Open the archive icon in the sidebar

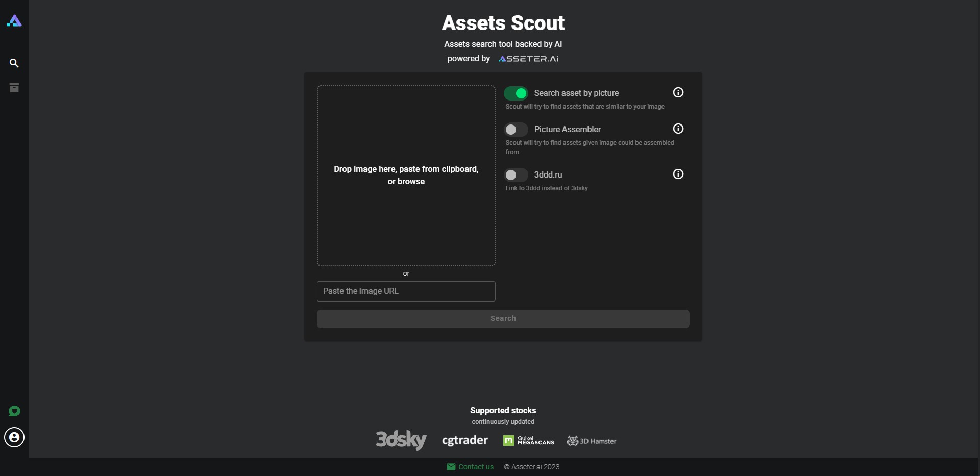pos(14,87)
